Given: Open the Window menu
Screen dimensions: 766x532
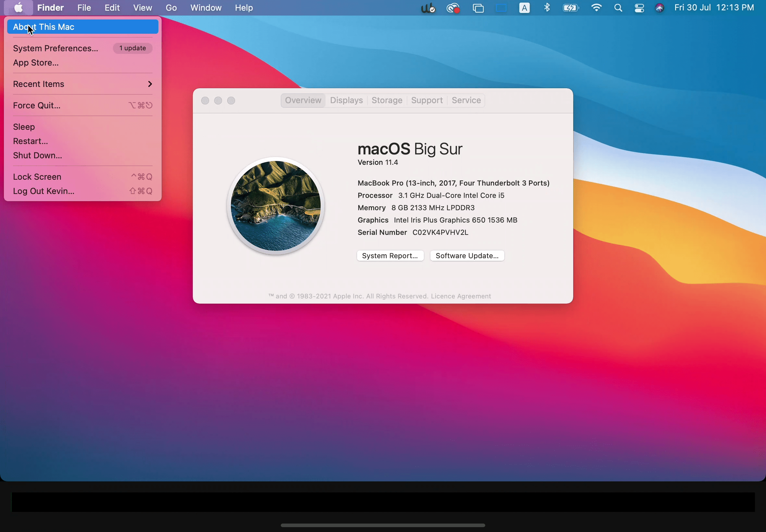Looking at the screenshot, I should pyautogui.click(x=206, y=8).
